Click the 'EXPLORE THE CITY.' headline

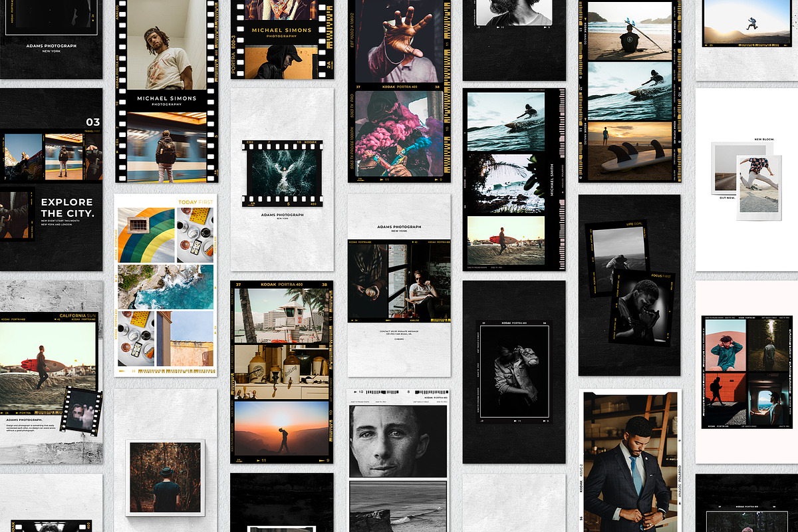67,207
